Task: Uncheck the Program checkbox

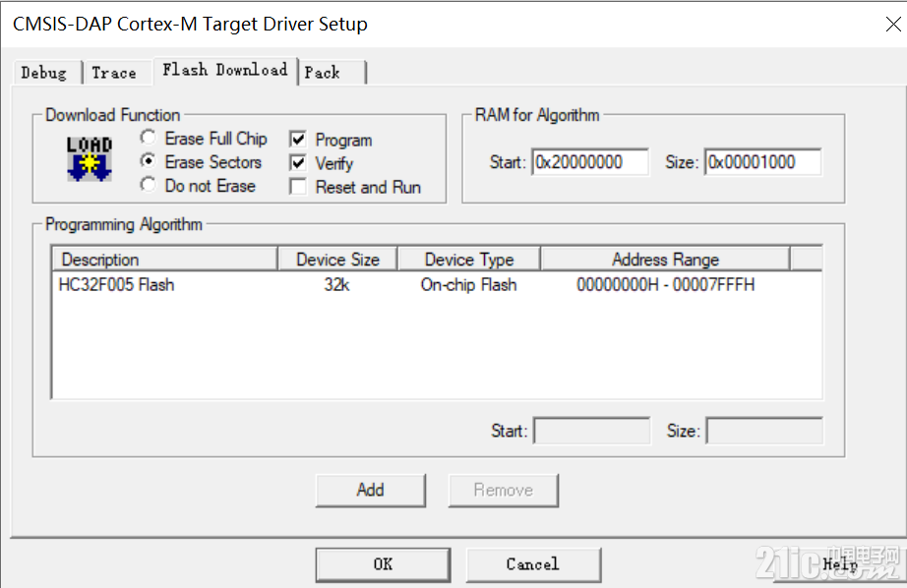Action: [298, 140]
